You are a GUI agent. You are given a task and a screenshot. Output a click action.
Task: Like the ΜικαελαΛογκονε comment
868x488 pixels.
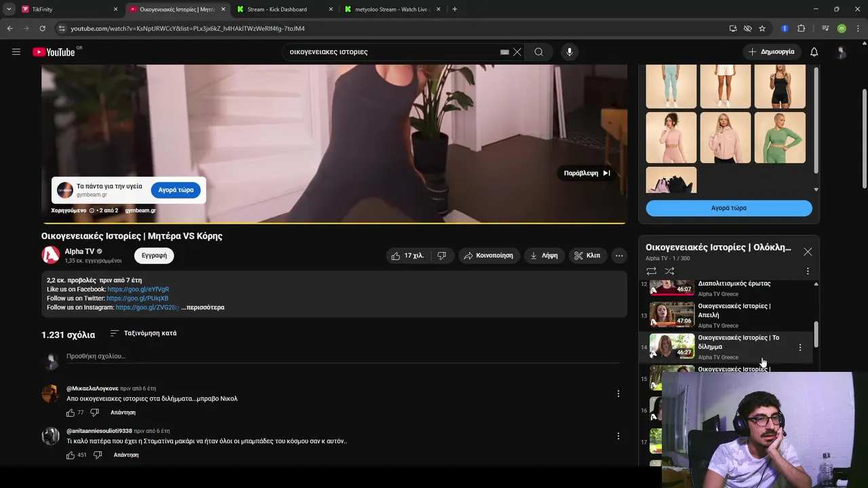71,413
